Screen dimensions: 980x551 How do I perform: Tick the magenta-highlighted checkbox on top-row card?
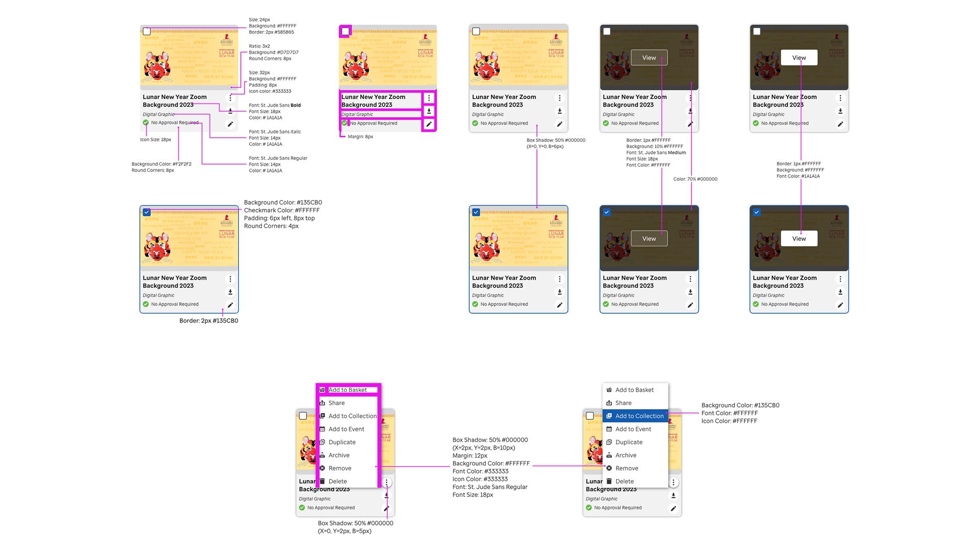click(346, 32)
